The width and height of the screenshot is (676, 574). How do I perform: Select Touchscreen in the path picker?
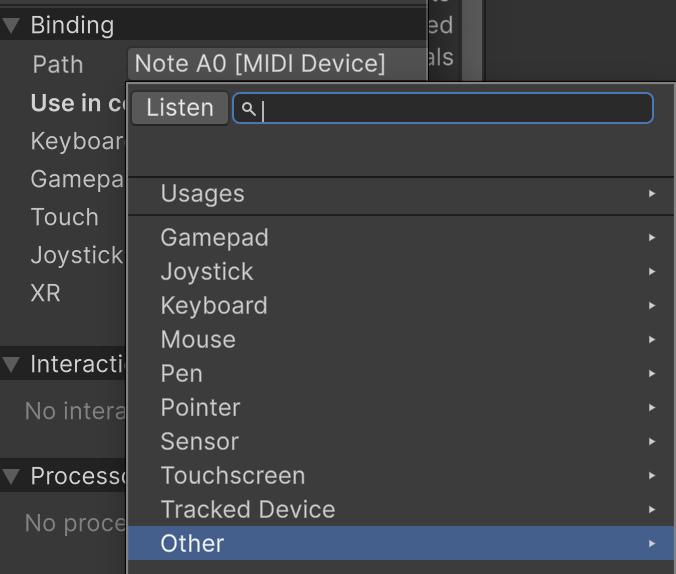coord(233,476)
